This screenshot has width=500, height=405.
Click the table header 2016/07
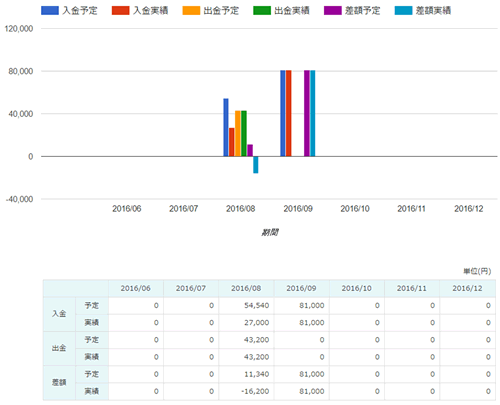coord(191,288)
